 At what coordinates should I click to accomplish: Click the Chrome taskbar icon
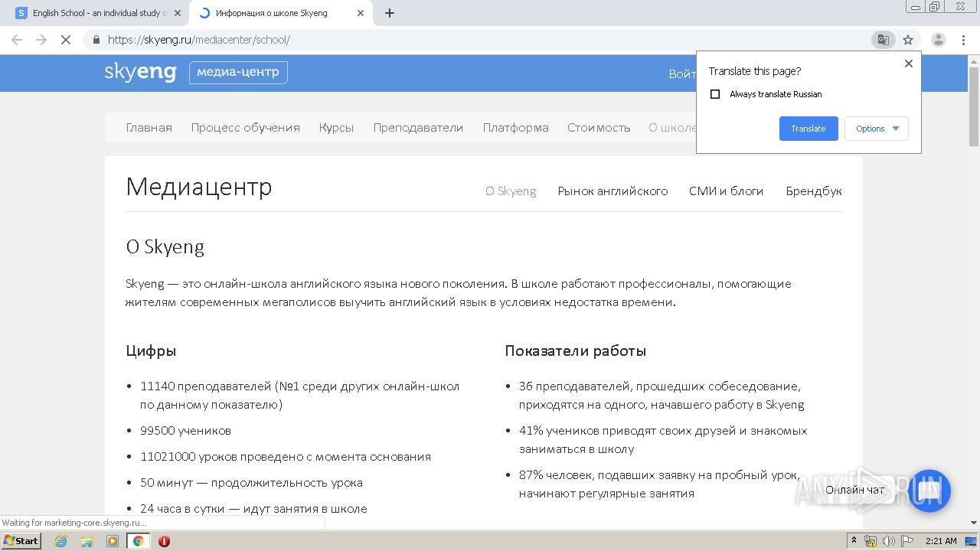138,541
